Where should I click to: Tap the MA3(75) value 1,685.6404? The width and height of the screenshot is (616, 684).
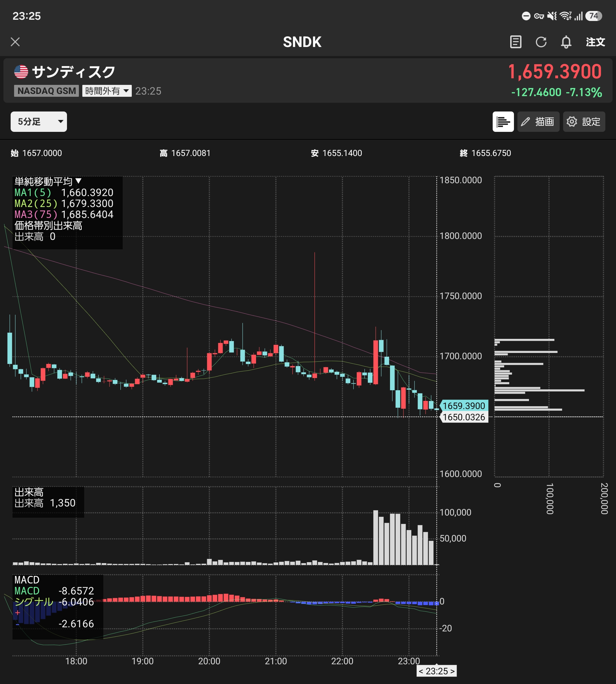[87, 214]
